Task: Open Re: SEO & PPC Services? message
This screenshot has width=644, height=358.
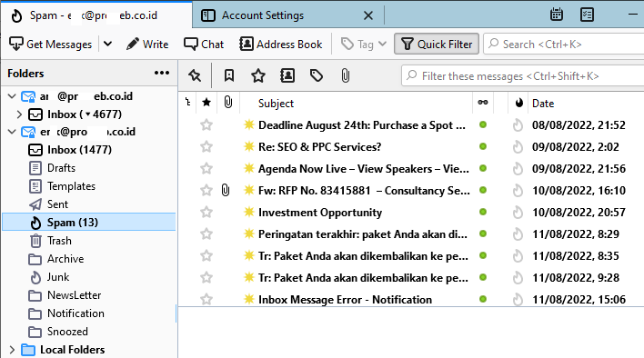Action: click(319, 146)
